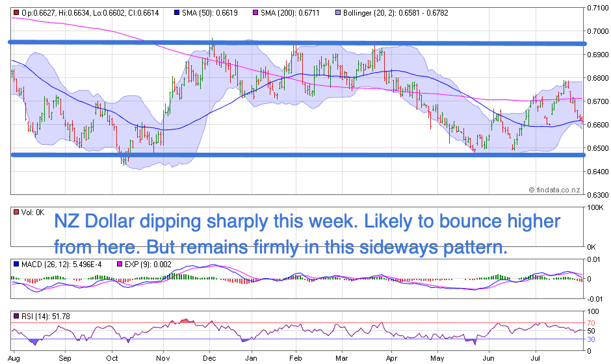Click the 0.6400 price axis label
The image size is (611, 364).
click(x=598, y=172)
